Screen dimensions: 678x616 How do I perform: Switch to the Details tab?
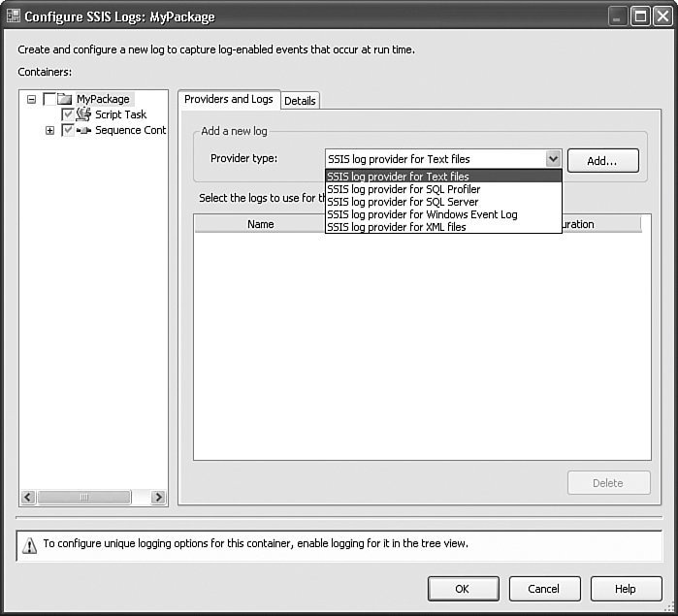(300, 101)
